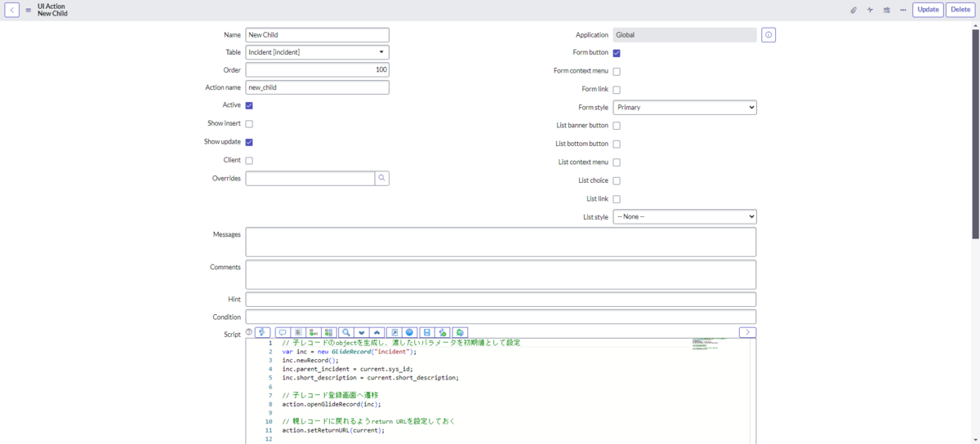Check the List banner button checkbox

tap(617, 126)
